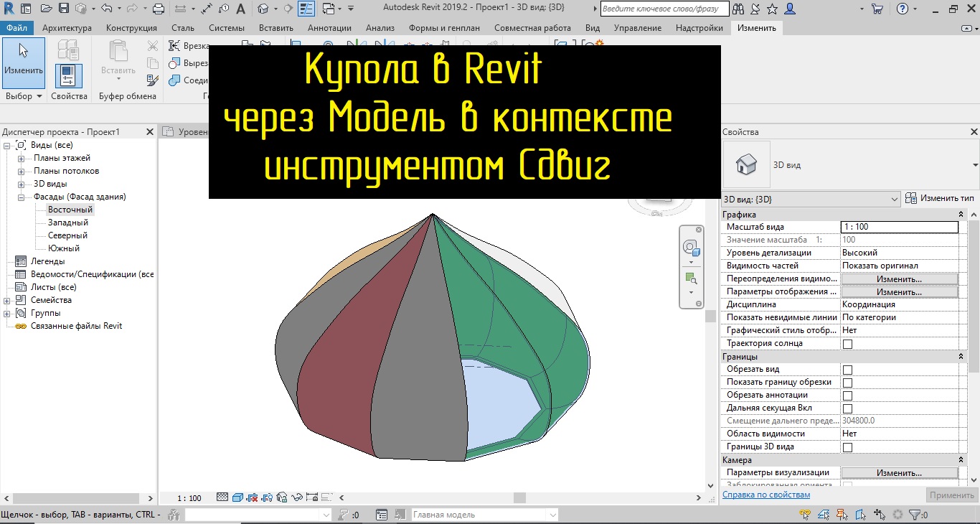Viewport: 980px width, 524px height.
Task: Open Главная модель design options dropdown
Action: click(x=484, y=515)
